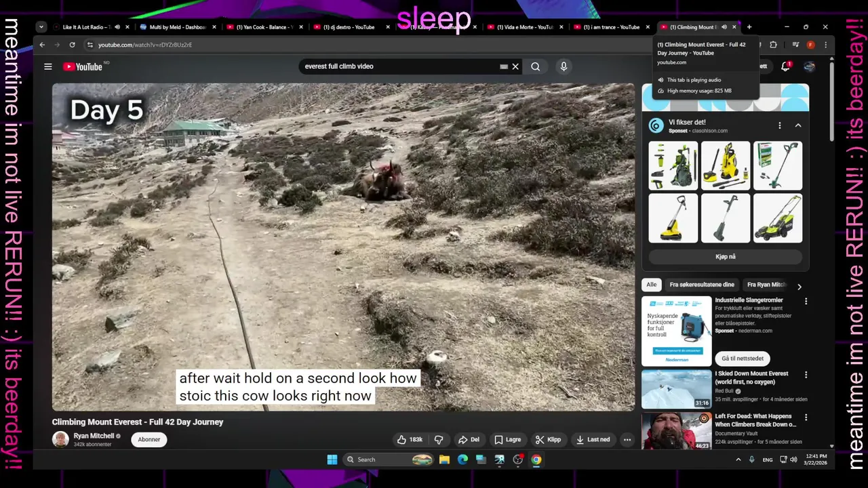Create a clip with Klipp button
868x488 pixels.
pos(548,439)
